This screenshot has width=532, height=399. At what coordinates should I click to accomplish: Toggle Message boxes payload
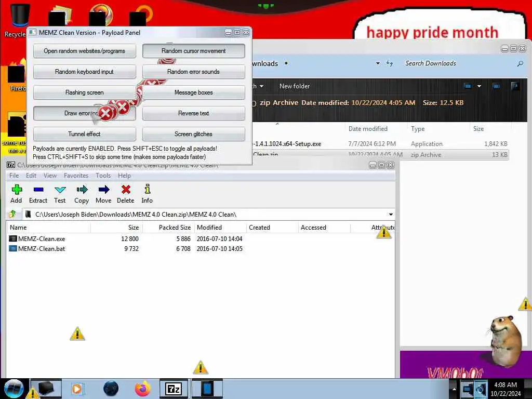[193, 92]
